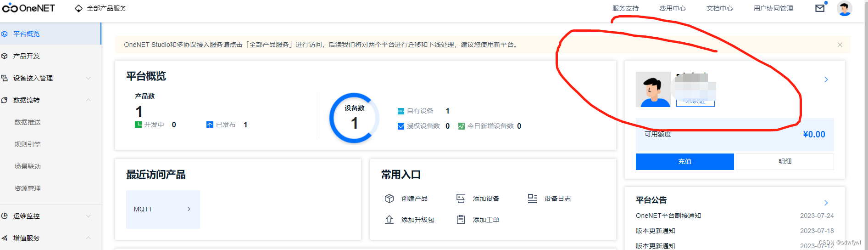Open 数据推送 submenu item

(28, 122)
